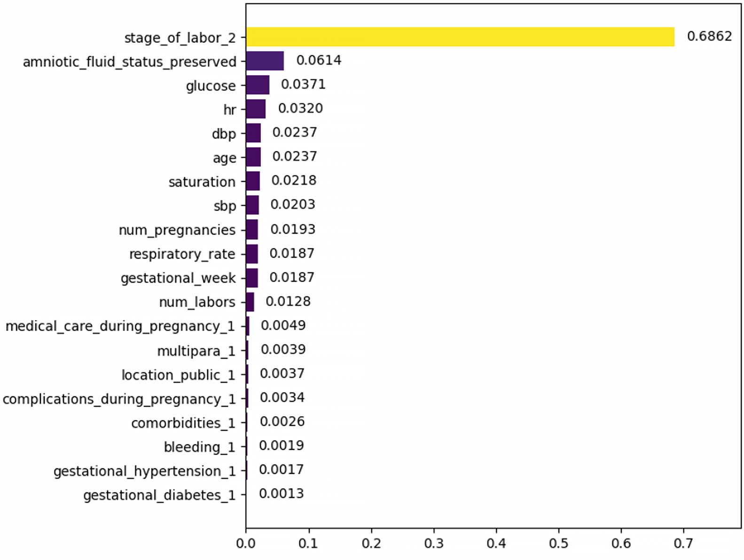The image size is (744, 560).
Task: Click the 0.7 x-axis tick label
Action: click(x=683, y=544)
